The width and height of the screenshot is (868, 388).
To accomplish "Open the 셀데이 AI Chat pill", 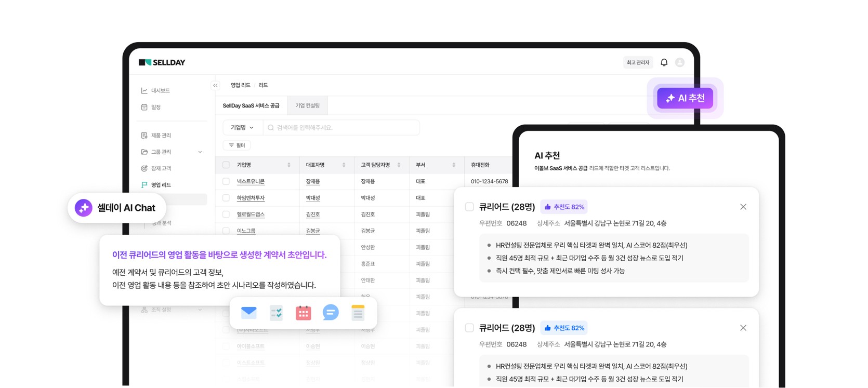I will [117, 208].
